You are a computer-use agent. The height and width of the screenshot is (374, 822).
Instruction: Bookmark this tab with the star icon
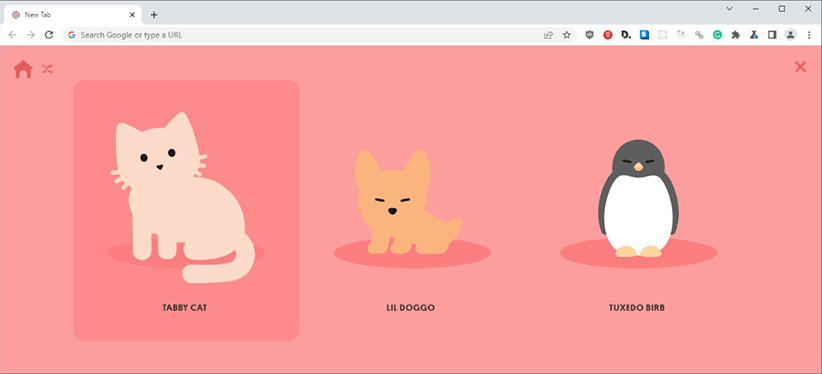[x=567, y=35]
